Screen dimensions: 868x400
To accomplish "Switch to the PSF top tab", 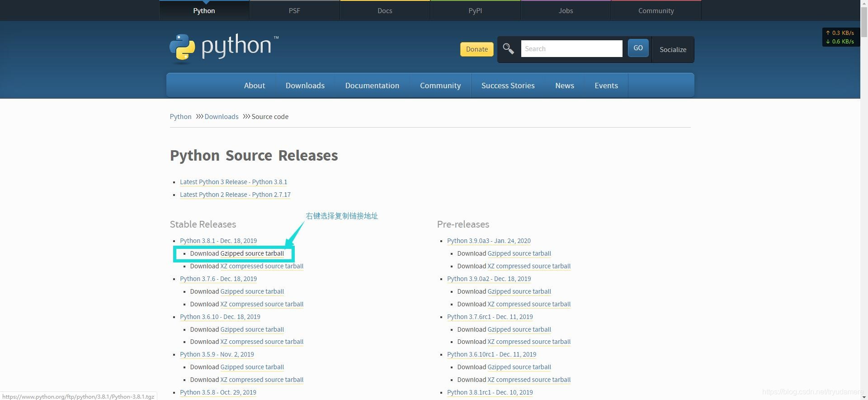I will tap(294, 10).
